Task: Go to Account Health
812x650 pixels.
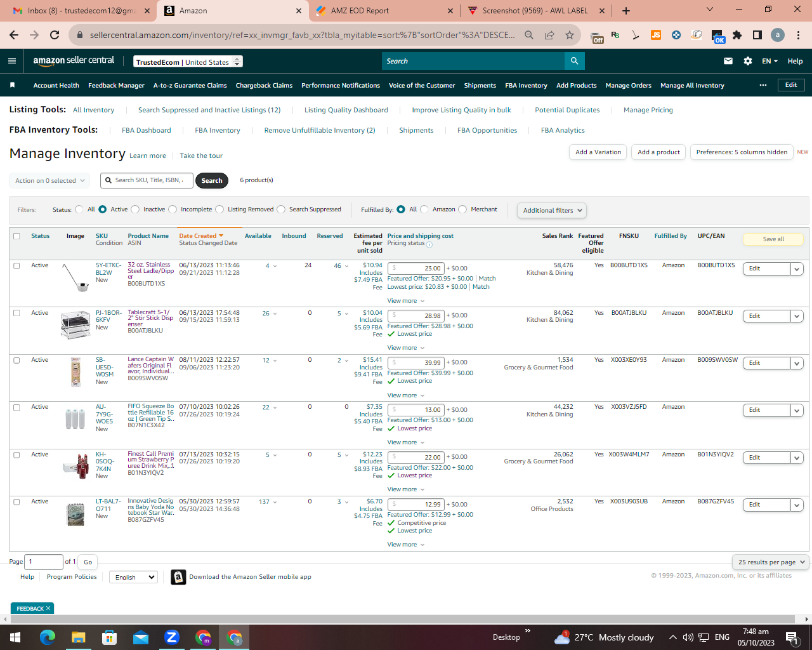Action: coord(56,85)
